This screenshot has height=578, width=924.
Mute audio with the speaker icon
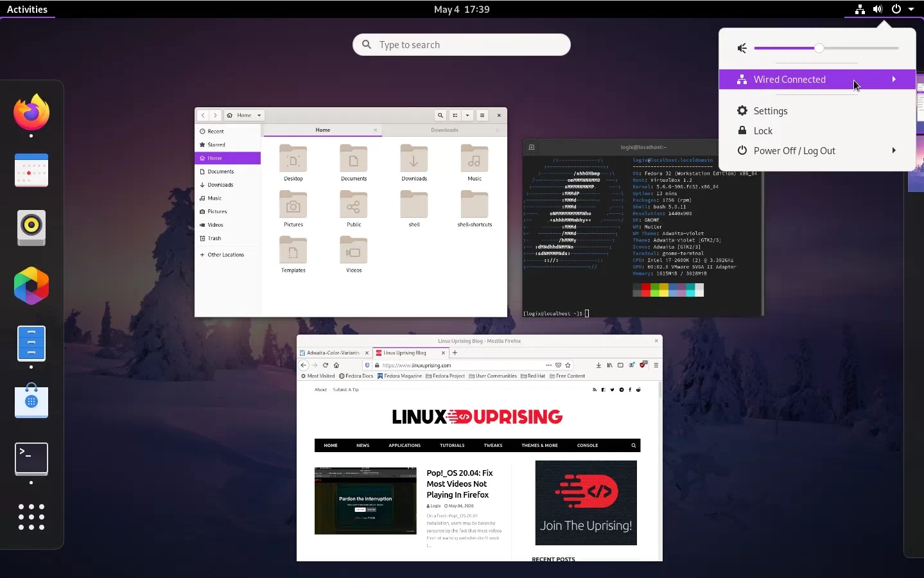tap(742, 48)
